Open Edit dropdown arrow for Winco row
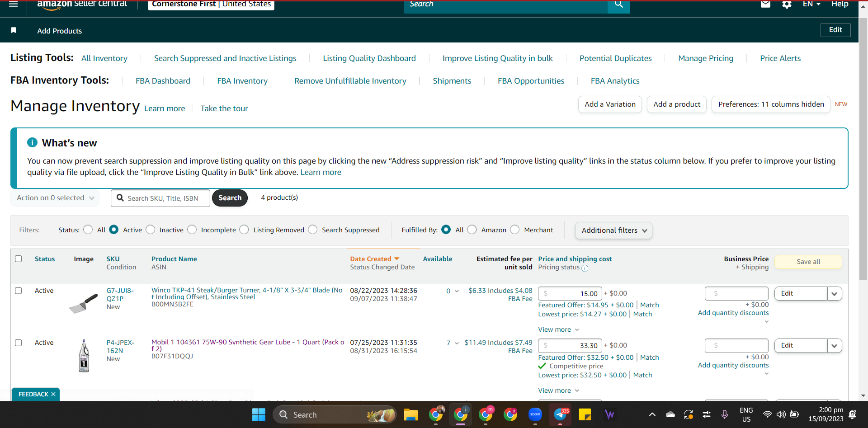This screenshot has height=428, width=868. pos(835,293)
